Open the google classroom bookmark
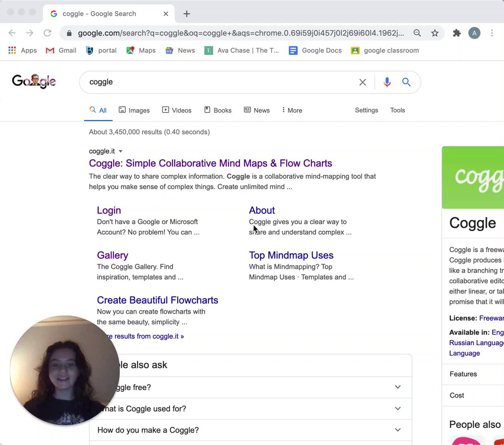Viewport: 504px width, 445px height. 385,50
